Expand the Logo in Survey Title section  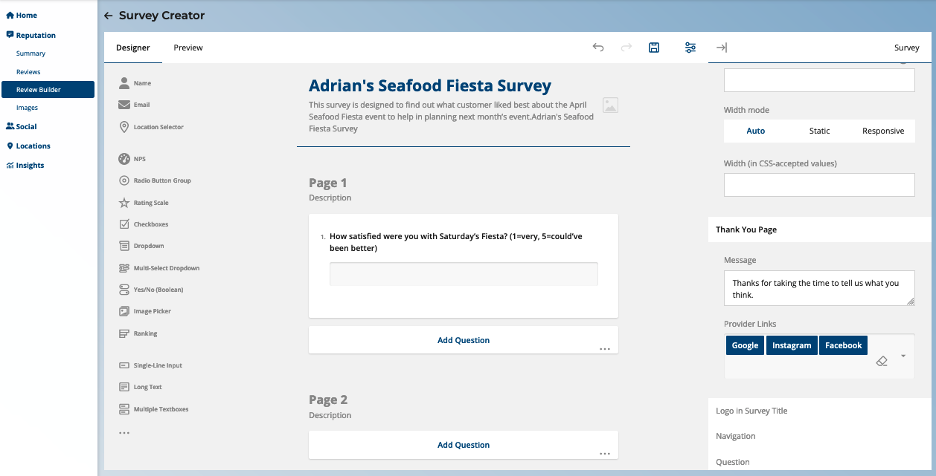click(751, 411)
